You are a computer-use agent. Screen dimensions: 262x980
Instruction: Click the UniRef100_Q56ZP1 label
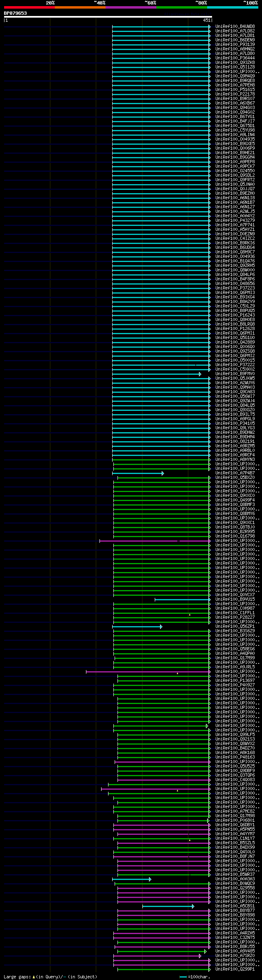tap(235, 627)
